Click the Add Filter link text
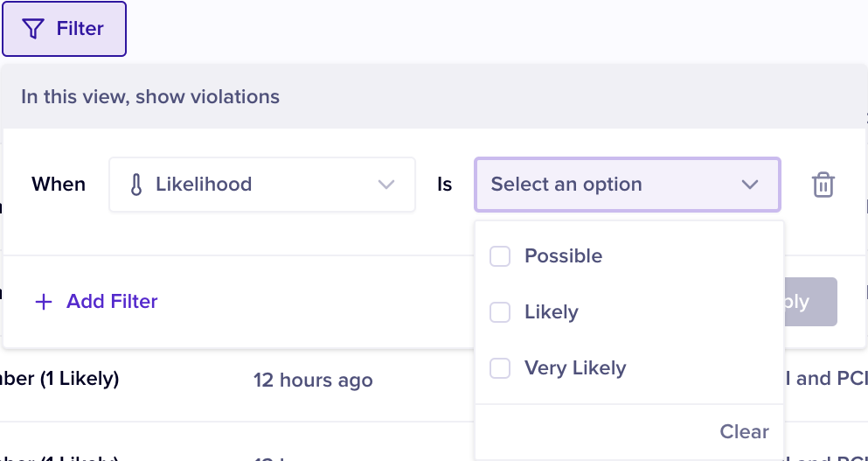Screen dimensions: 868x461 [x=112, y=302]
